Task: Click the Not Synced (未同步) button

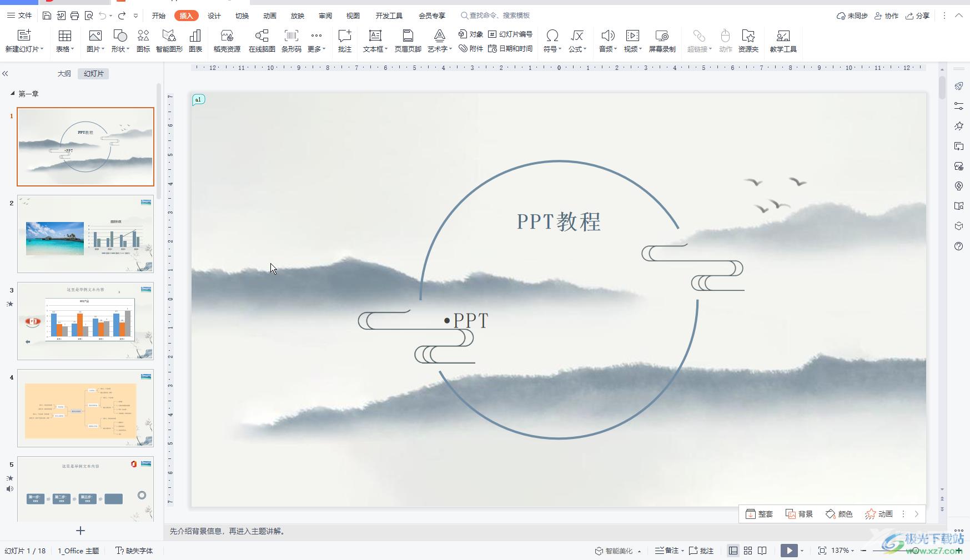Action: coord(852,16)
